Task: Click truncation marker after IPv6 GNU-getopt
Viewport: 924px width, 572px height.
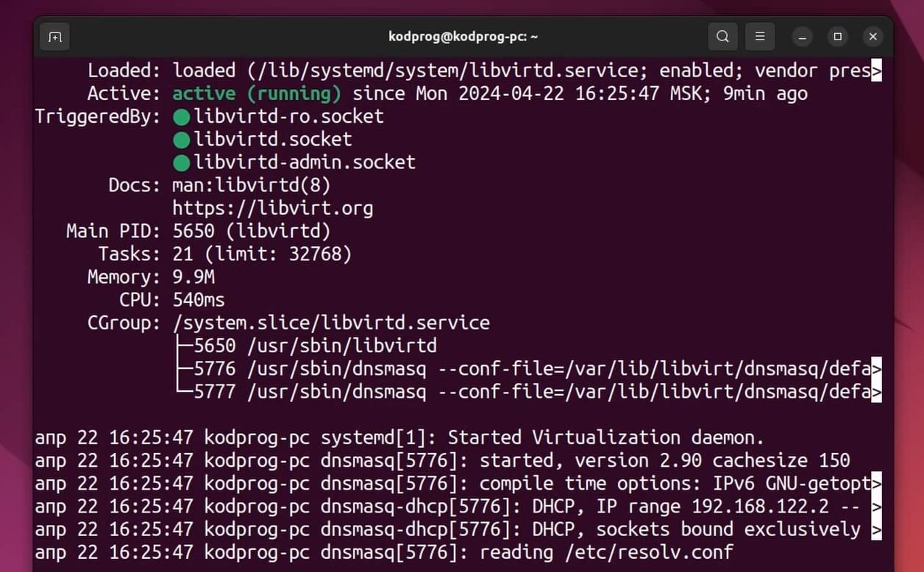Action: (876, 484)
